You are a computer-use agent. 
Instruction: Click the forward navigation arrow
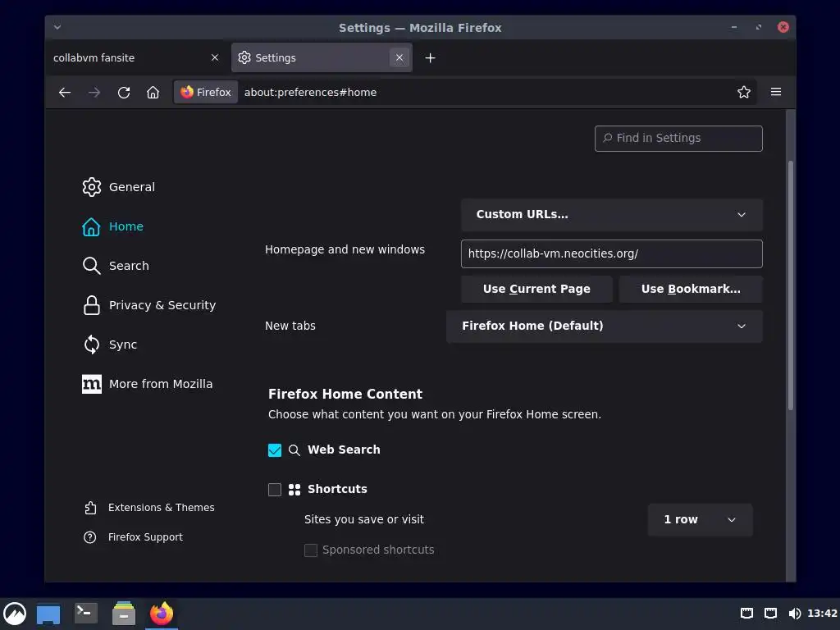(94, 92)
